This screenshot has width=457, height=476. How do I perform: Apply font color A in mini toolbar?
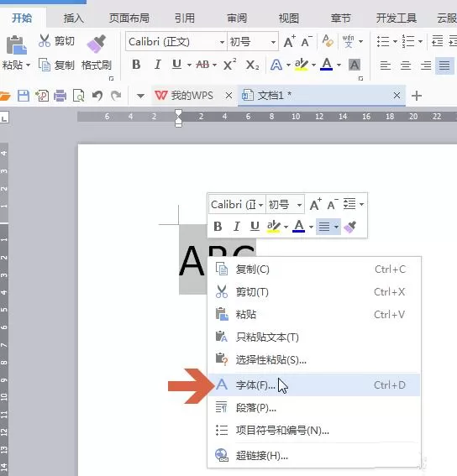299,227
